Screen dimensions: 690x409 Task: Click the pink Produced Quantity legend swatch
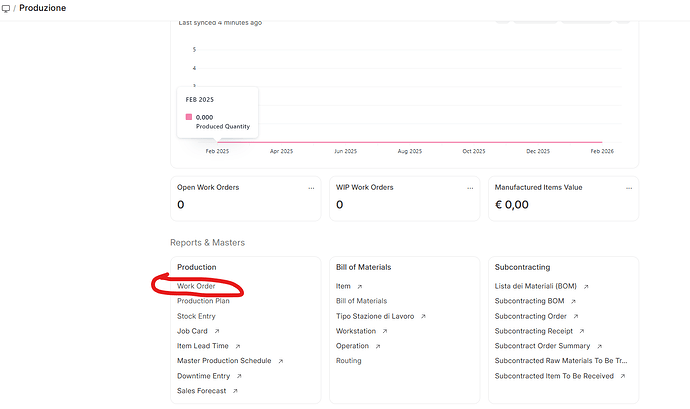188,117
